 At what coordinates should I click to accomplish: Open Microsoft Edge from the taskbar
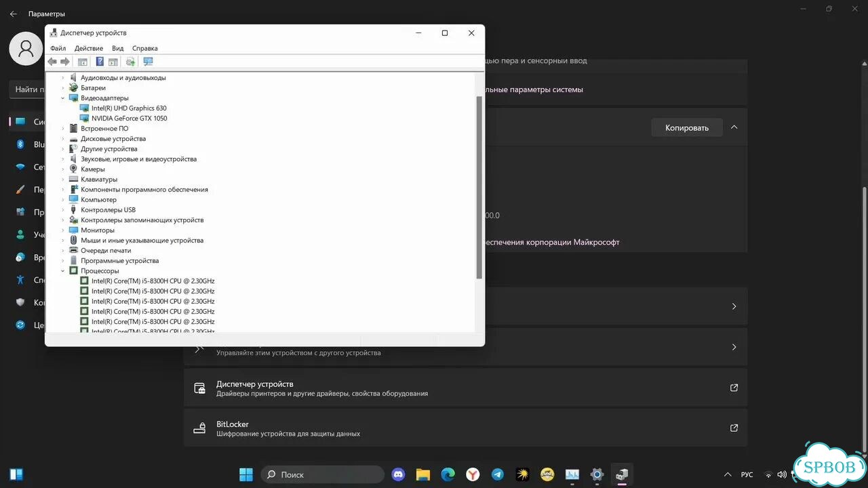tap(448, 474)
